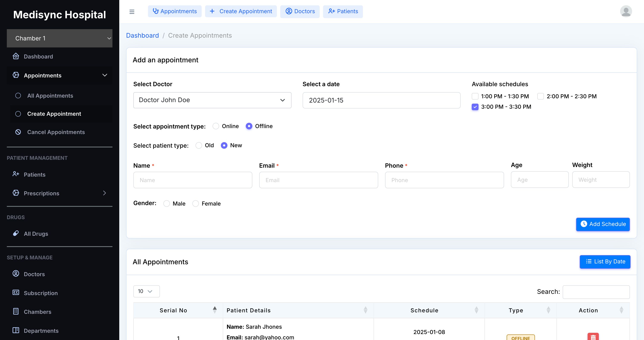This screenshot has width=644, height=340.
Task: Click the Dashboard home icon in sidebar
Action: (16, 56)
